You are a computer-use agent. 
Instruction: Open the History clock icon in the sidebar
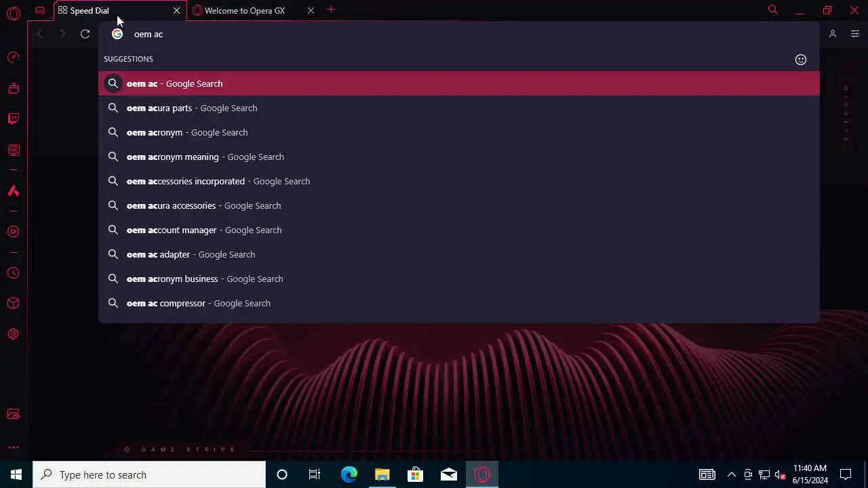[14, 273]
